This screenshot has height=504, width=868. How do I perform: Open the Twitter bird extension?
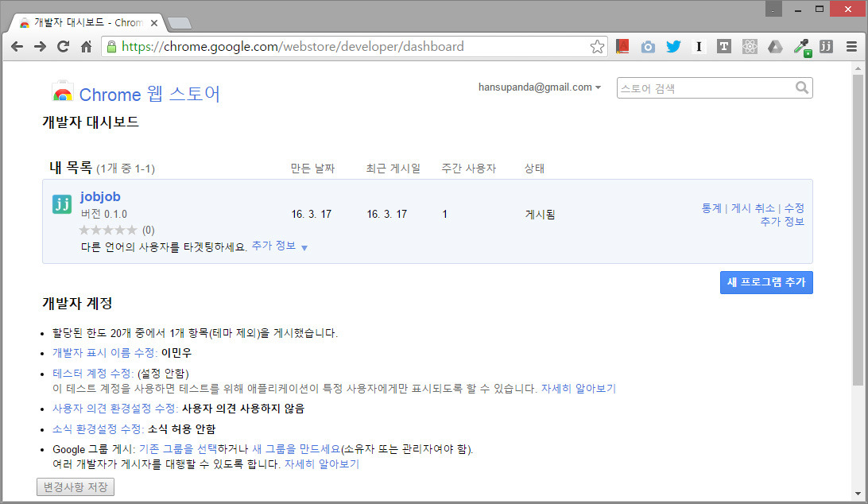click(x=673, y=47)
